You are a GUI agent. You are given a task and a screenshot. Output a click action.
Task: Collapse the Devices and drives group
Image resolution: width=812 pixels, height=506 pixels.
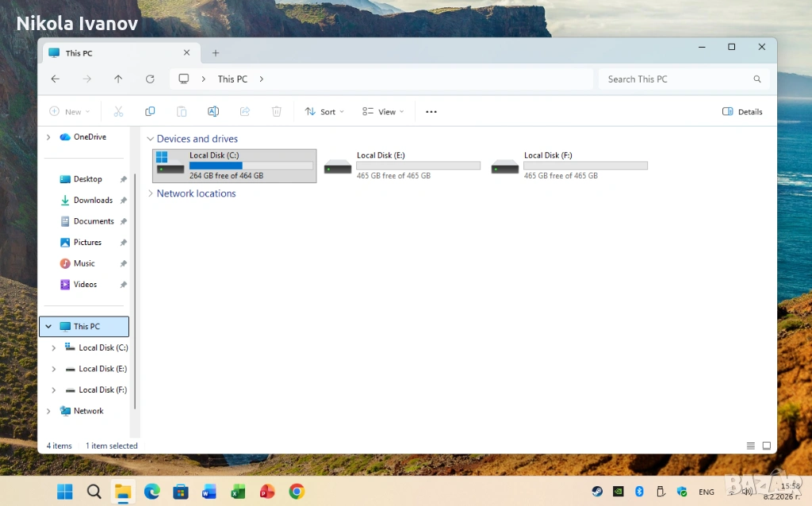(151, 139)
